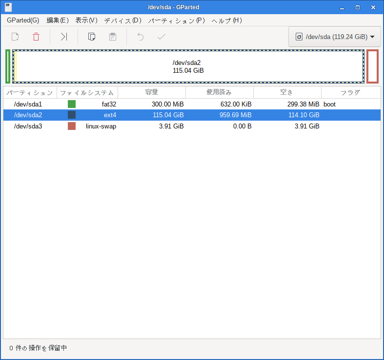
Task: Click the green fat32 color swatch
Action: 72,104
